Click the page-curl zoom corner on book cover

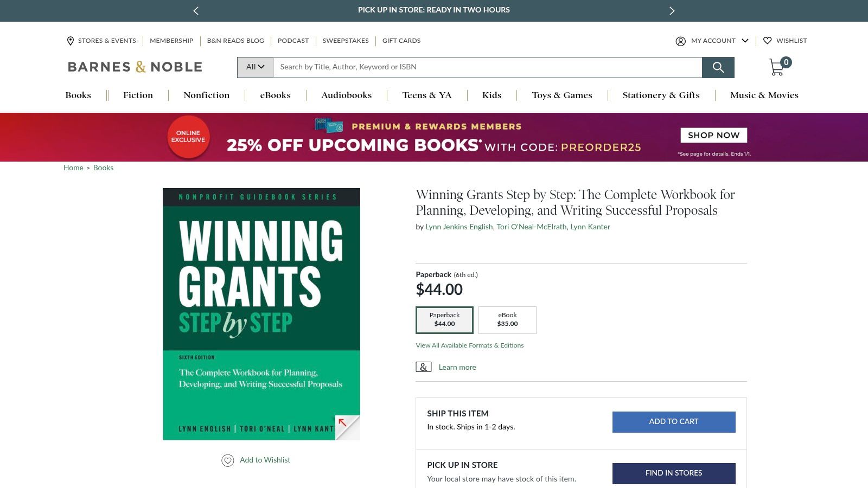click(347, 427)
